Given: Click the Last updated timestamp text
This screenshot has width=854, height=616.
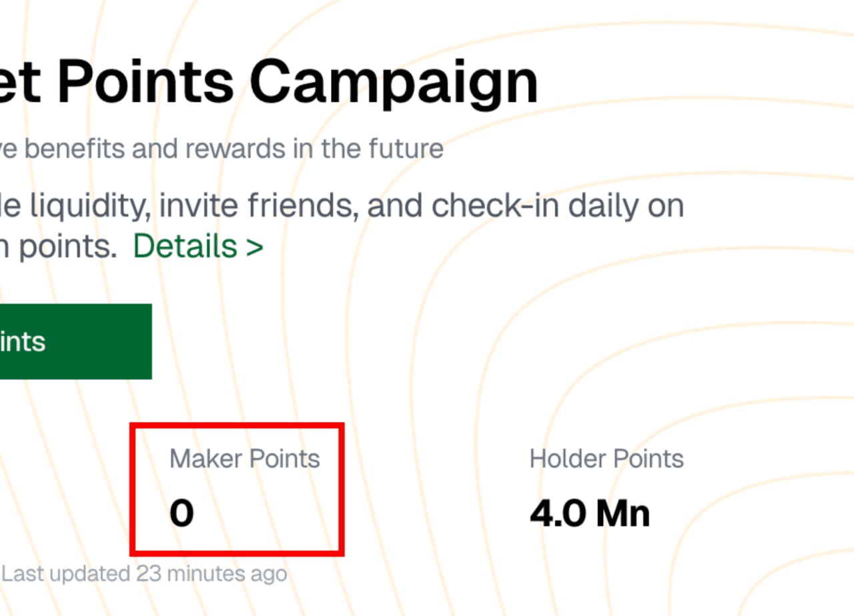Looking at the screenshot, I should tap(145, 573).
